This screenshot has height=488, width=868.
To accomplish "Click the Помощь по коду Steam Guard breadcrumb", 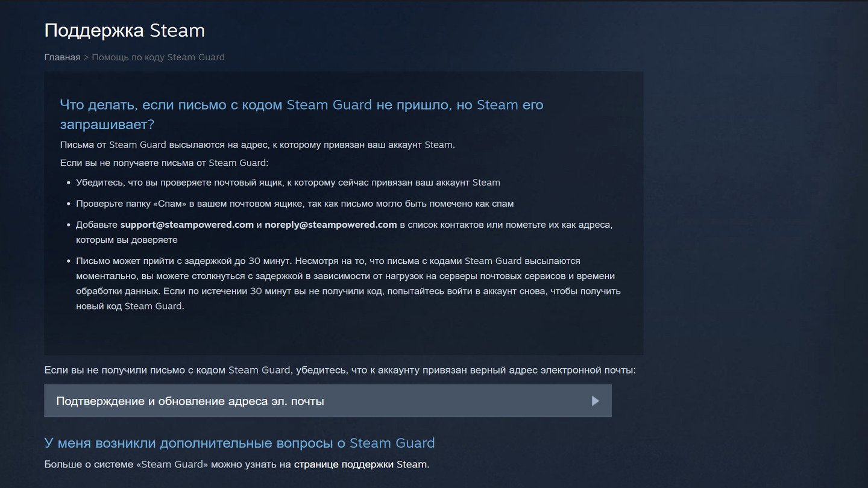I will (158, 57).
